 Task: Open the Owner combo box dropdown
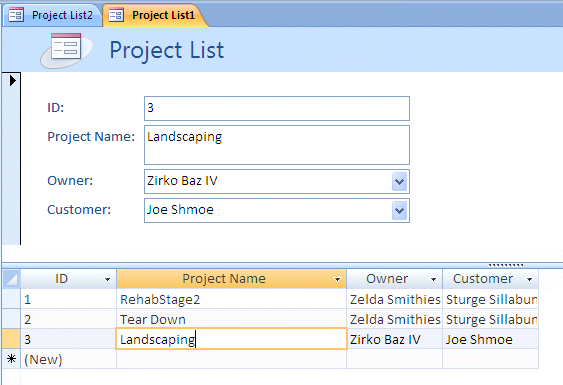[x=400, y=182]
